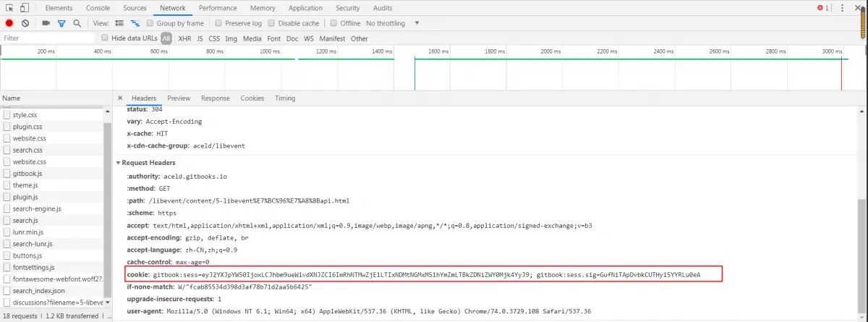Viewport: 868px width, 322px height.
Task: Open the Security panel tab
Action: click(348, 8)
